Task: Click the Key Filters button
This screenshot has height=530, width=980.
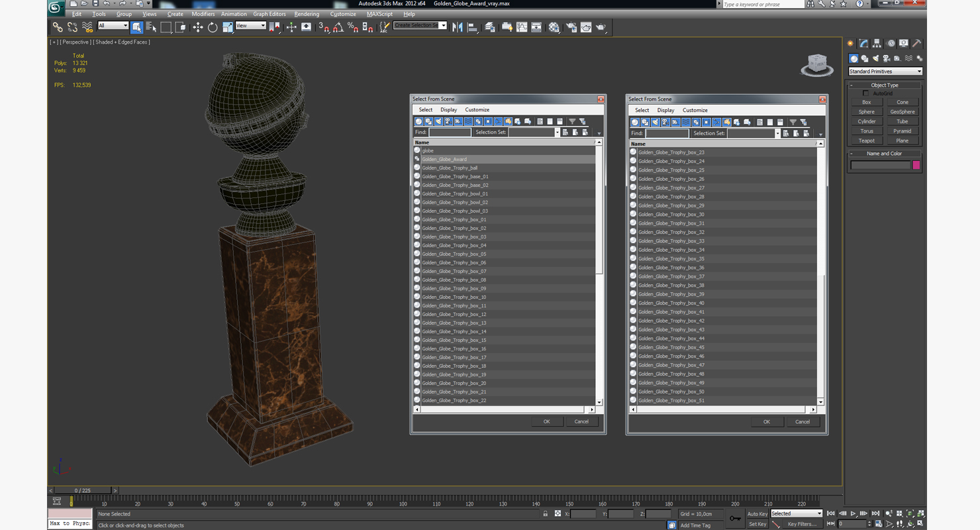Action: click(801, 524)
